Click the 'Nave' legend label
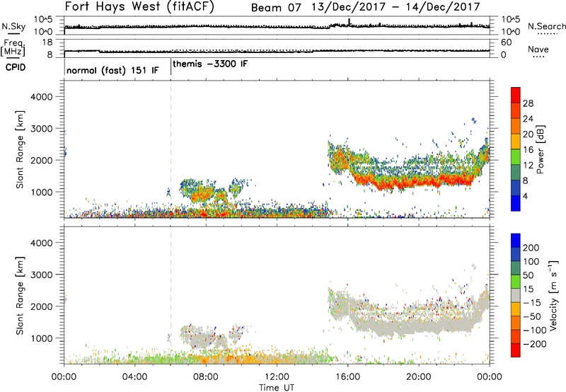The width and height of the screenshot is (566, 392). pyautogui.click(x=538, y=49)
